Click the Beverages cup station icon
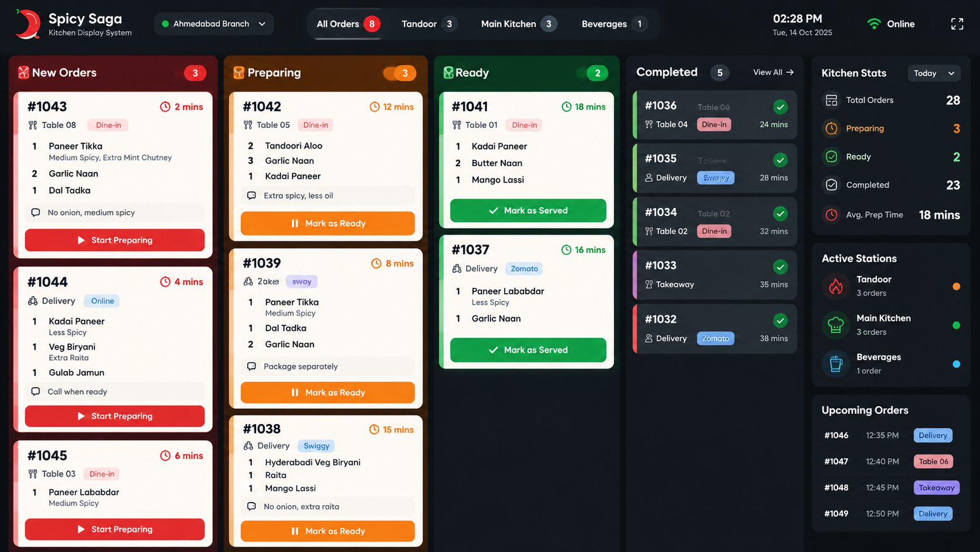The width and height of the screenshot is (980, 552). (x=835, y=364)
